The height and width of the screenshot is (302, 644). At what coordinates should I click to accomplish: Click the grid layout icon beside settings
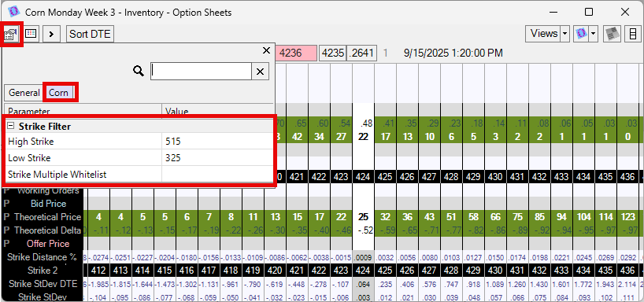pos(31,34)
